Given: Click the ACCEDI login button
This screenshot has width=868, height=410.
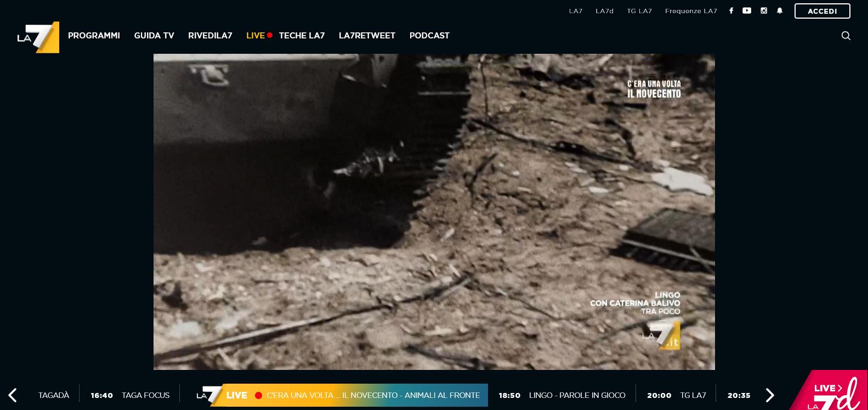Looking at the screenshot, I should click(x=822, y=11).
